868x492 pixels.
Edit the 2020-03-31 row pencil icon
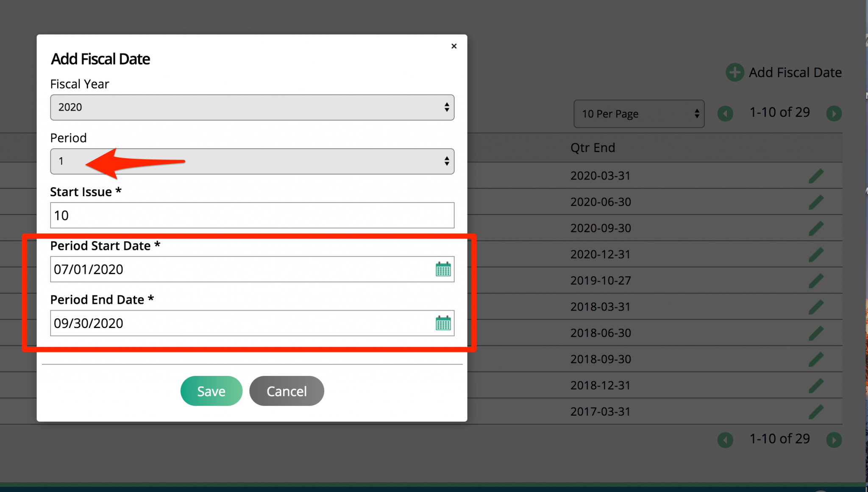click(x=816, y=176)
